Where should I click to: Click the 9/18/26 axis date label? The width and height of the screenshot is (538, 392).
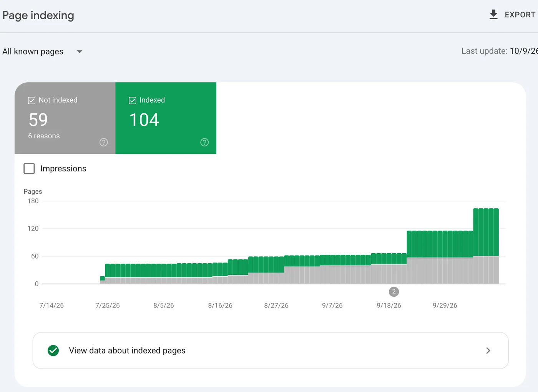tap(389, 306)
